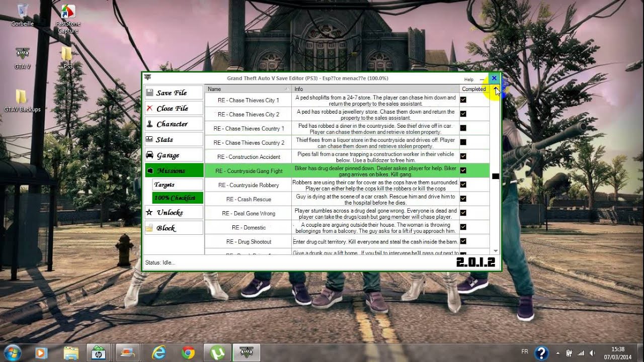Click the Name column header

[x=248, y=89]
